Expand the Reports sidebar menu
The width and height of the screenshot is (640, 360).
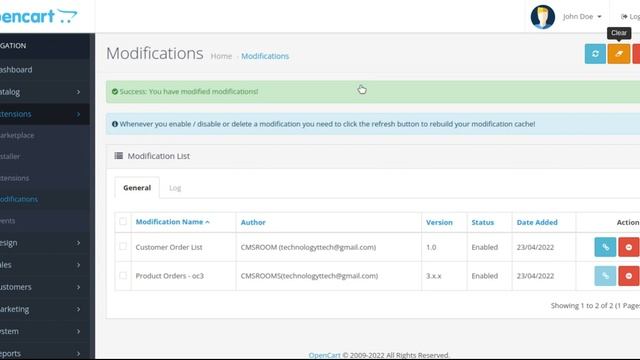coord(45,353)
